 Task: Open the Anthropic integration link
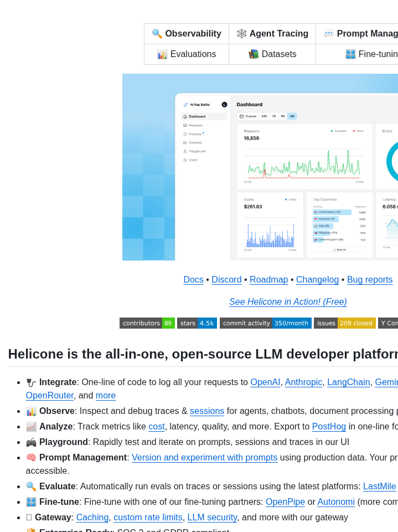coord(303,382)
